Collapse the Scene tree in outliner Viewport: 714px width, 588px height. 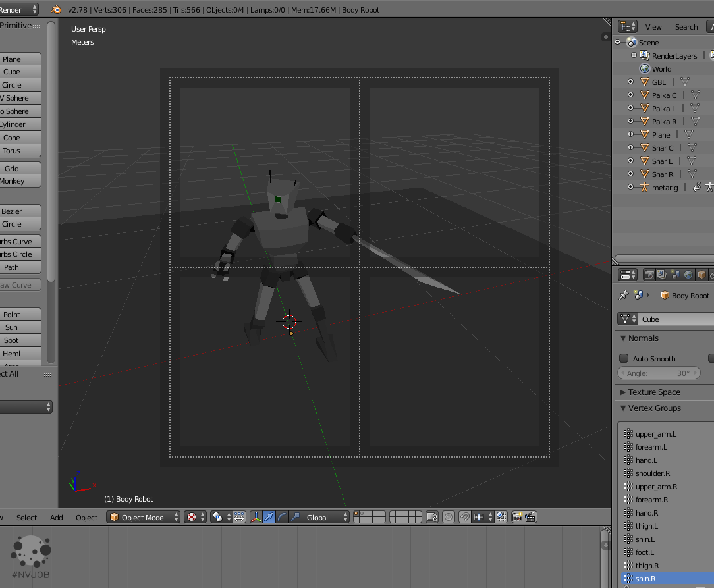(618, 42)
